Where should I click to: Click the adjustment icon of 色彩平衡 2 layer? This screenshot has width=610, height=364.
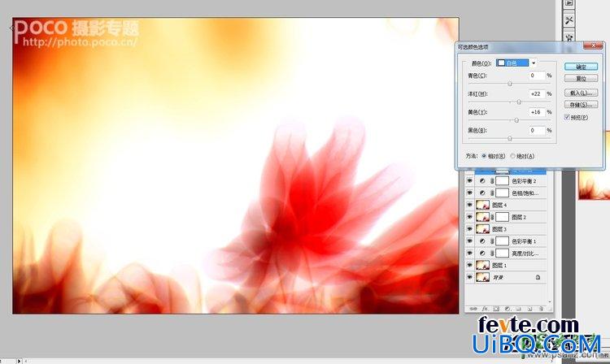[x=482, y=181]
